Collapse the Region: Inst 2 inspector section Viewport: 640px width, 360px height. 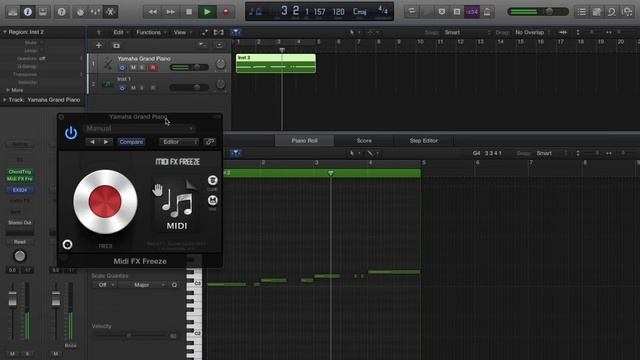(x=5, y=32)
